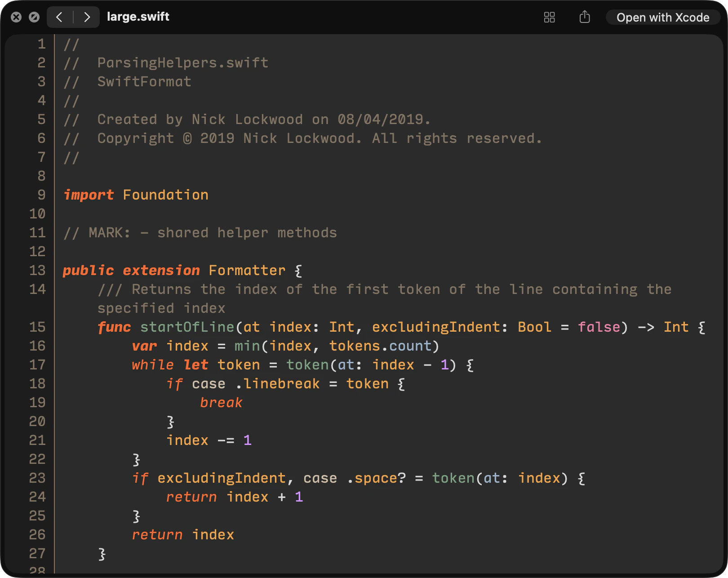Click the "index -= 1" statement

click(x=209, y=440)
